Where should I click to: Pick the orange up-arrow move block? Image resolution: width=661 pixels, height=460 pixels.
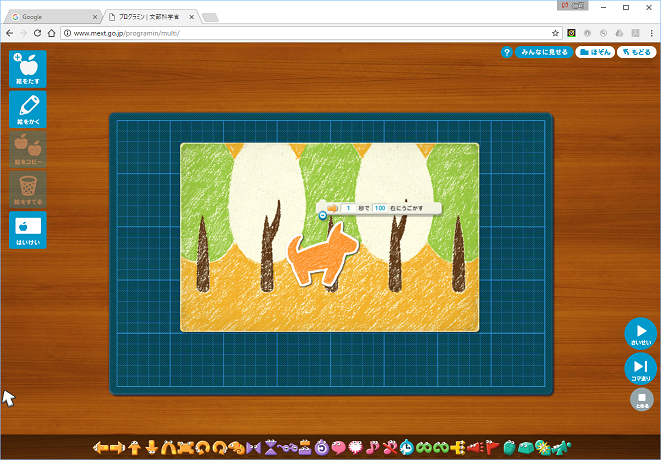click(x=134, y=447)
